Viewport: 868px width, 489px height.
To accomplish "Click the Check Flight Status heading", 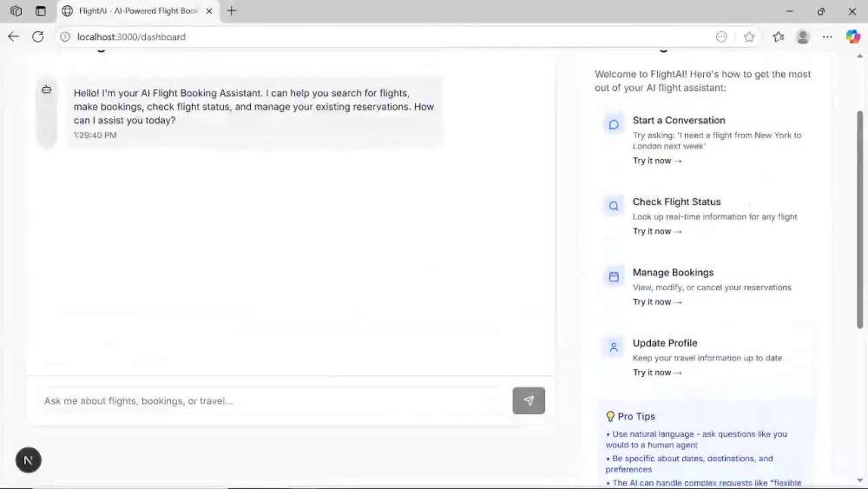I will tap(676, 202).
